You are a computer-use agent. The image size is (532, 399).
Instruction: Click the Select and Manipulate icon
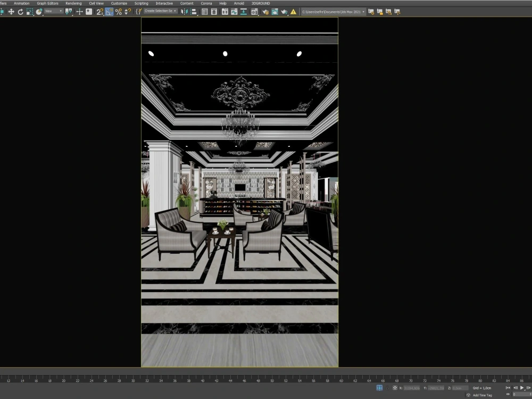pos(79,12)
